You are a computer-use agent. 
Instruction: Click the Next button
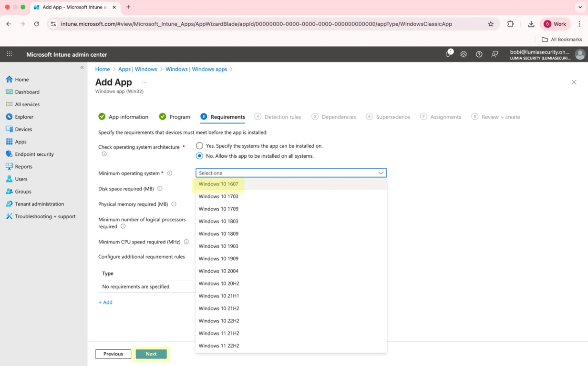click(x=151, y=354)
